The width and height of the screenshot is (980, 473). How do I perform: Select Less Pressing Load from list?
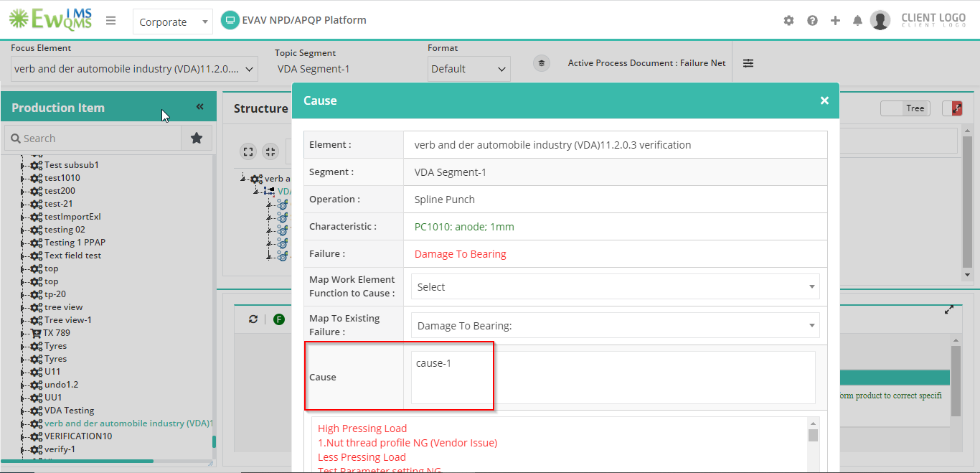(362, 457)
